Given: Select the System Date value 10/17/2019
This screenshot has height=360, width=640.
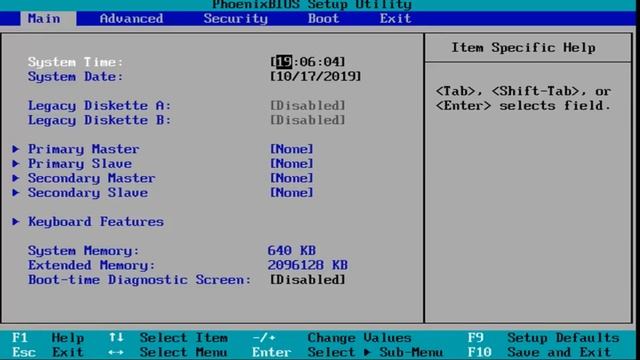Looking at the screenshot, I should click(316, 76).
